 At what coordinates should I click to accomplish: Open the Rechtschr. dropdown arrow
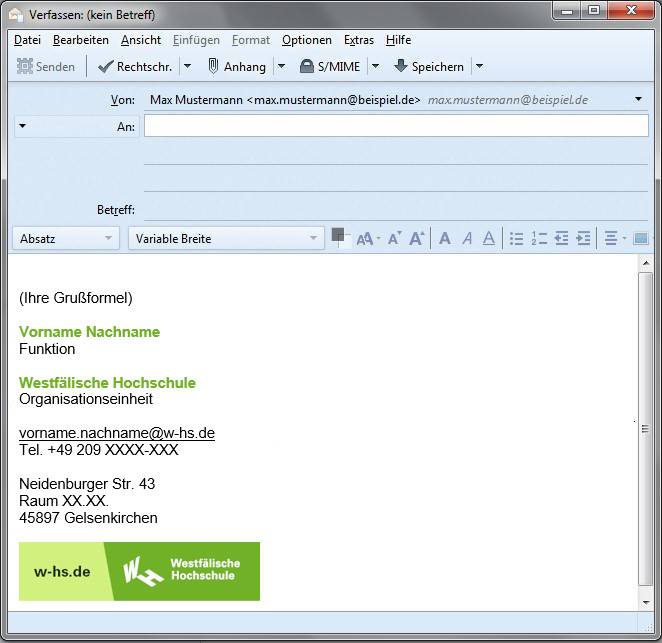[x=187, y=66]
